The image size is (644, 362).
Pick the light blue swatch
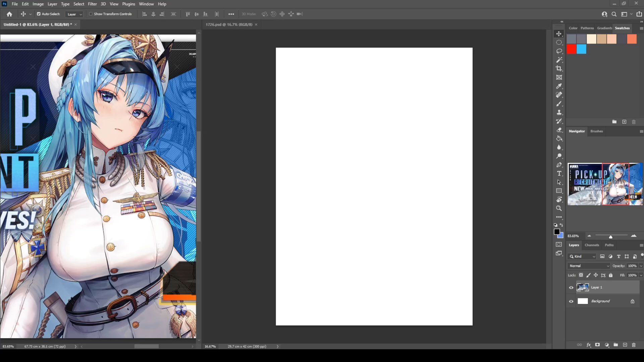point(582,49)
